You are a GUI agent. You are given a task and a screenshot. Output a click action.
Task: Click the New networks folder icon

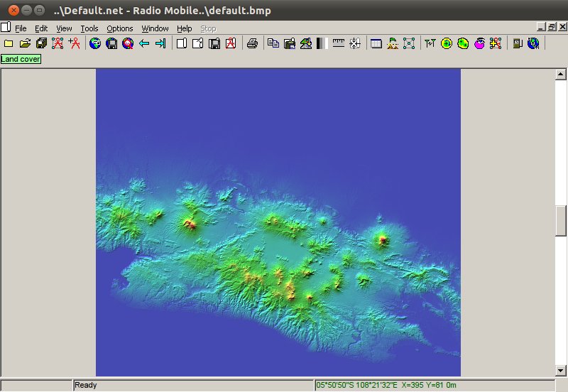(x=9, y=44)
